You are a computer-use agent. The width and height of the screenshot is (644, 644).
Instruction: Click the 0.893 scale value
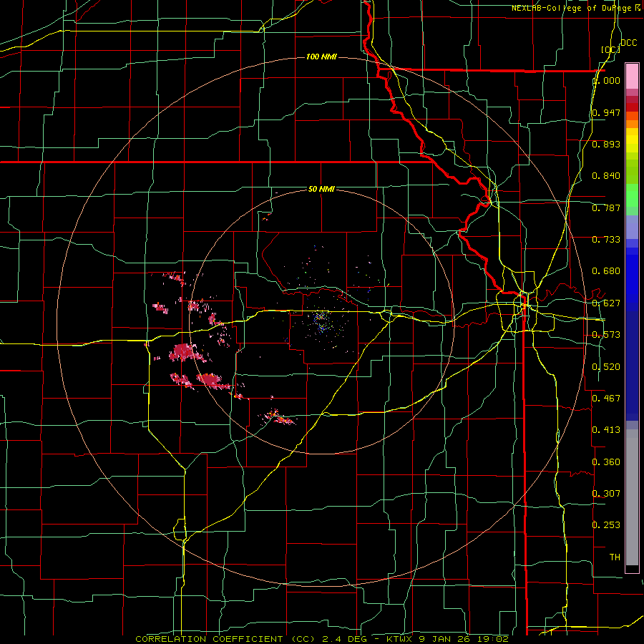606,144
